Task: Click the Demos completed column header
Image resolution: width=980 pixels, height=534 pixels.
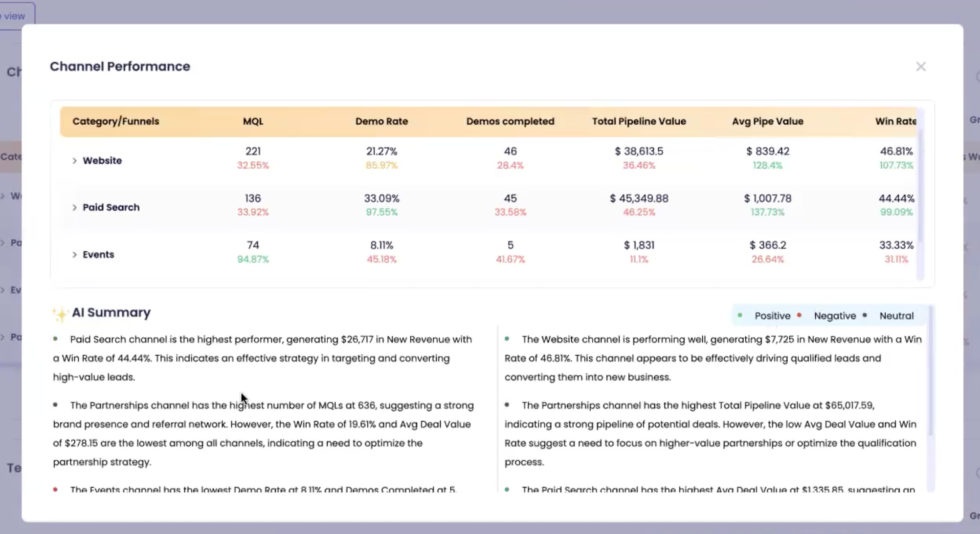Action: (x=510, y=121)
